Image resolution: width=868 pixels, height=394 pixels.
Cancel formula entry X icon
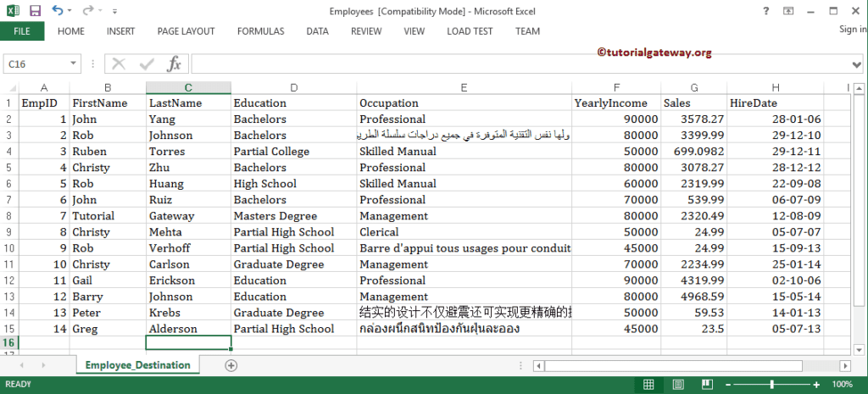tap(118, 64)
